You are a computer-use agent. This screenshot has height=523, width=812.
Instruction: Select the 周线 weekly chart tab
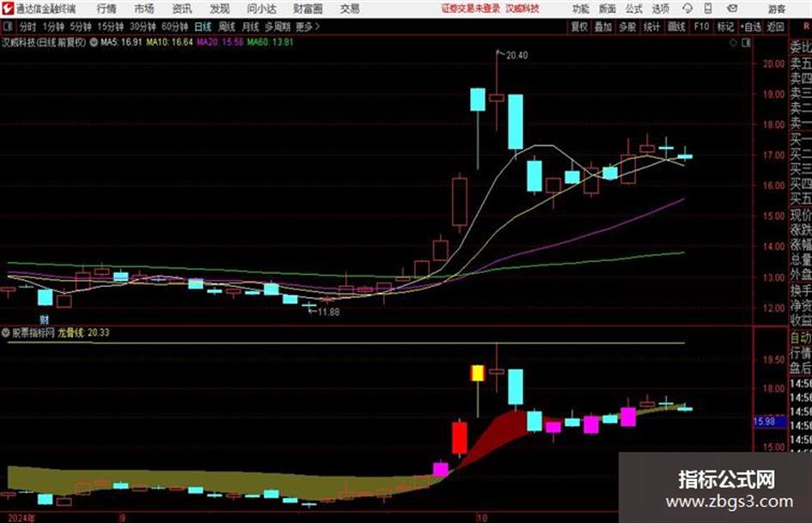tap(226, 27)
